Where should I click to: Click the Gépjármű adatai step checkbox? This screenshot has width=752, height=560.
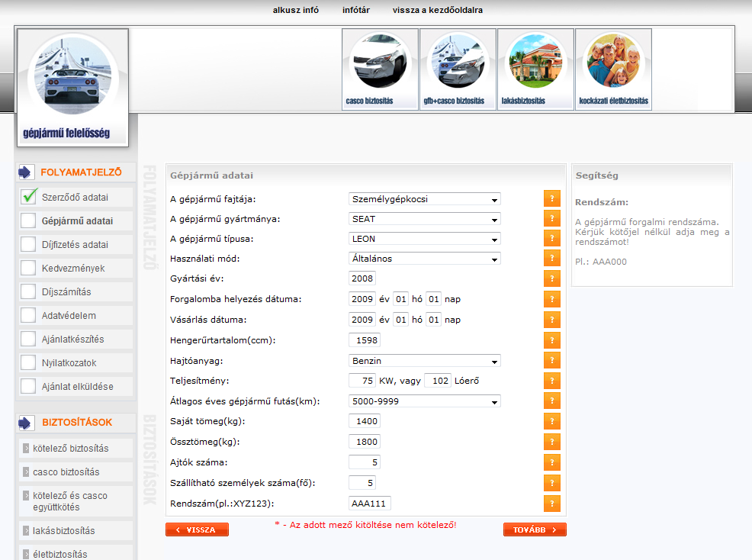tap(28, 220)
